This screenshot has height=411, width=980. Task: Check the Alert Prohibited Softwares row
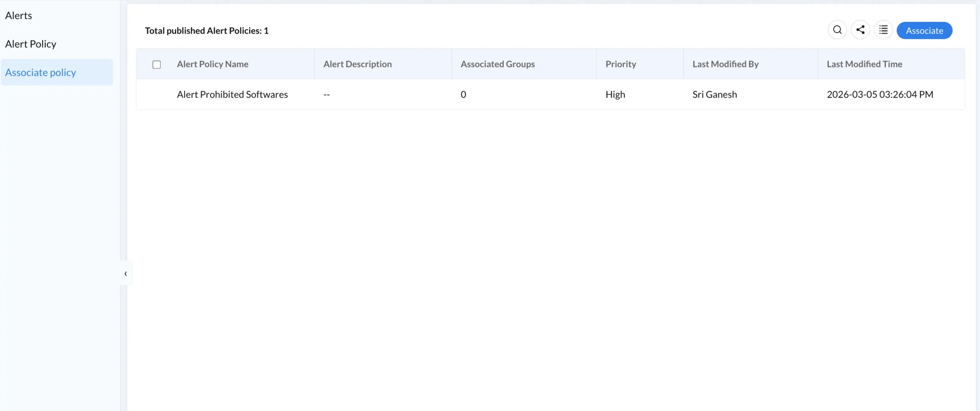tap(157, 94)
